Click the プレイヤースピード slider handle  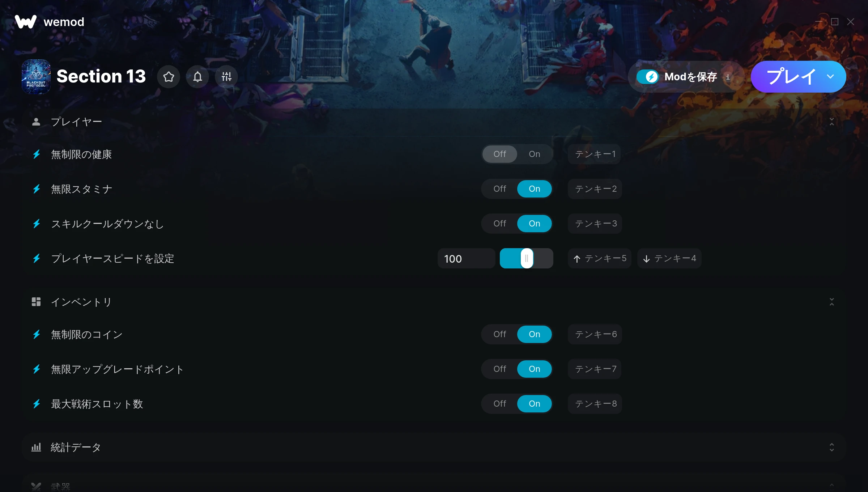click(x=527, y=258)
